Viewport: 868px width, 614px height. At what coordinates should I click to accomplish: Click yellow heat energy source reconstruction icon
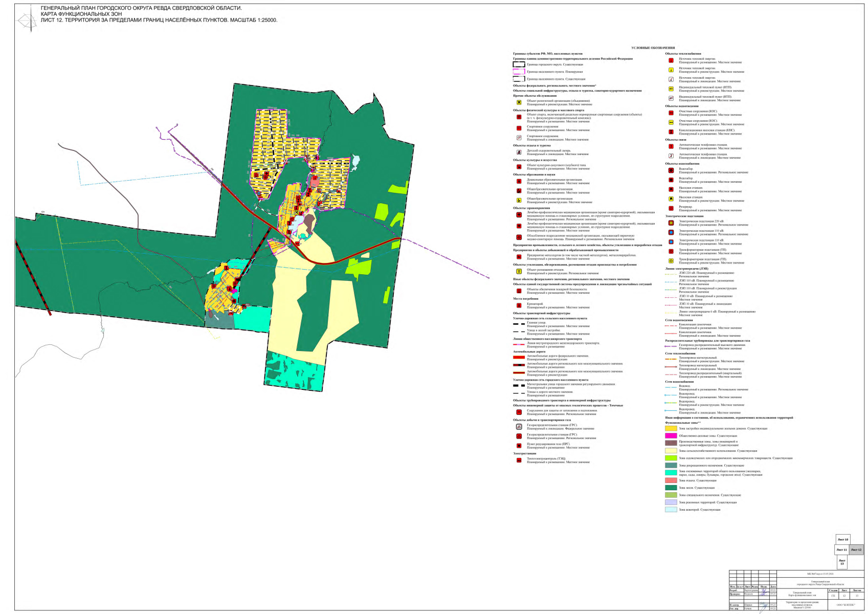[671, 70]
